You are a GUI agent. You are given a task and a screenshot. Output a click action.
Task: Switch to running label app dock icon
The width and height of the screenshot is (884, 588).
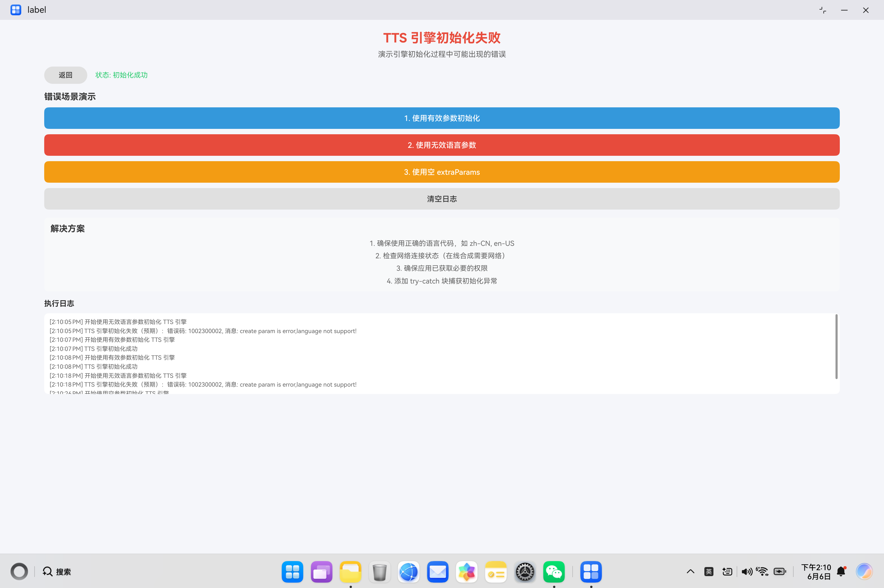point(591,572)
